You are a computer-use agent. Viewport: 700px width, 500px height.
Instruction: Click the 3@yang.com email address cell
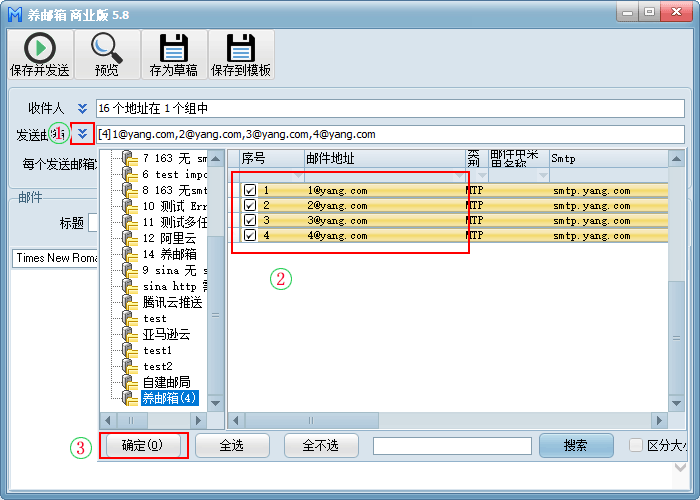click(x=385, y=221)
